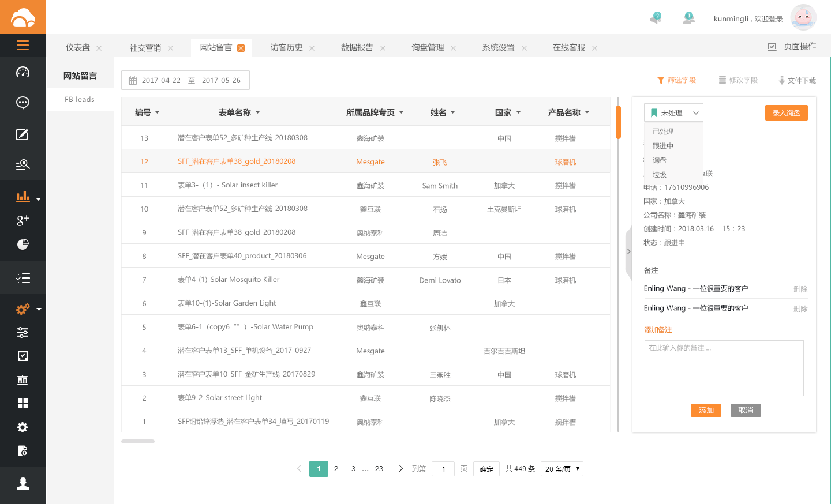Open the search list icon in sidebar
This screenshot has width=831, height=504.
tap(23, 165)
